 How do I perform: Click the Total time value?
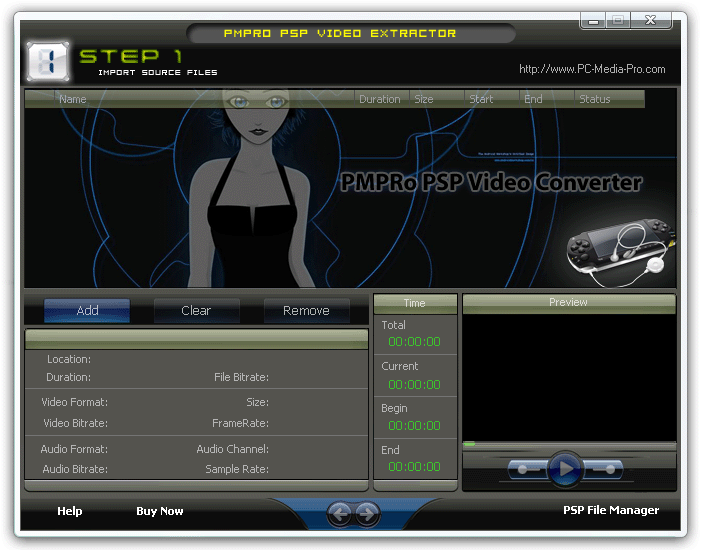point(414,342)
